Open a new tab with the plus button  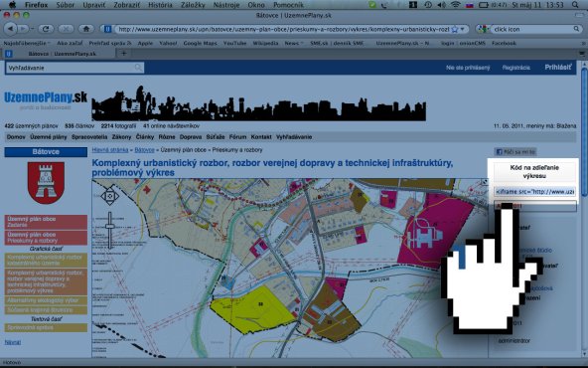(124, 54)
